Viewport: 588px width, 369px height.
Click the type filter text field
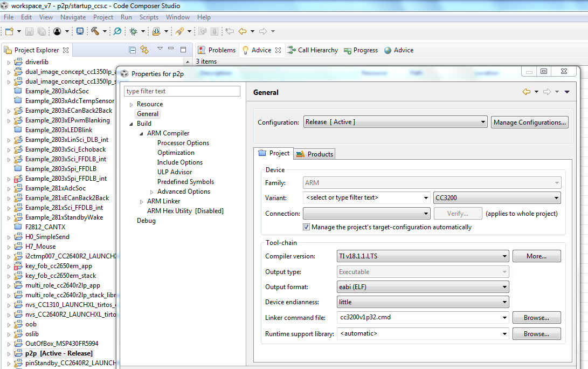point(182,91)
